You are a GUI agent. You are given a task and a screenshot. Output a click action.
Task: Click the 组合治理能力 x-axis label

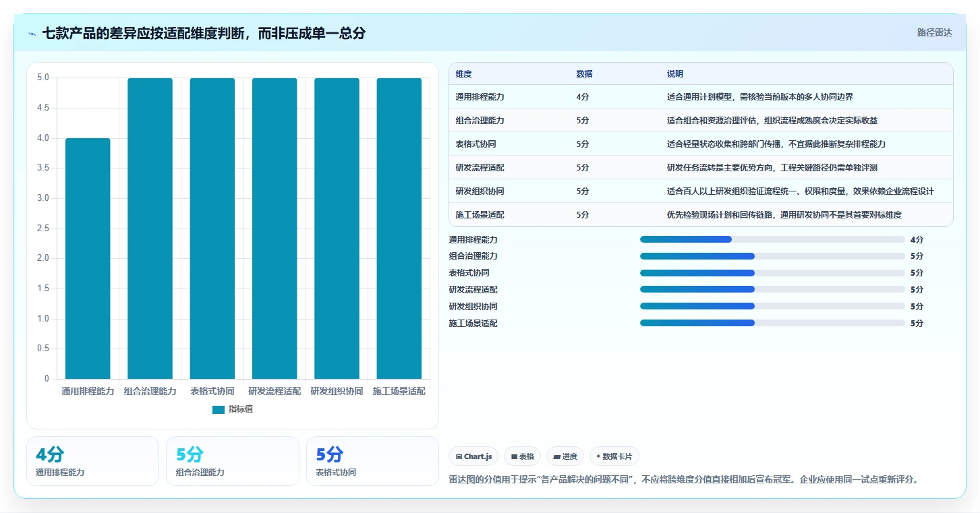coord(150,391)
